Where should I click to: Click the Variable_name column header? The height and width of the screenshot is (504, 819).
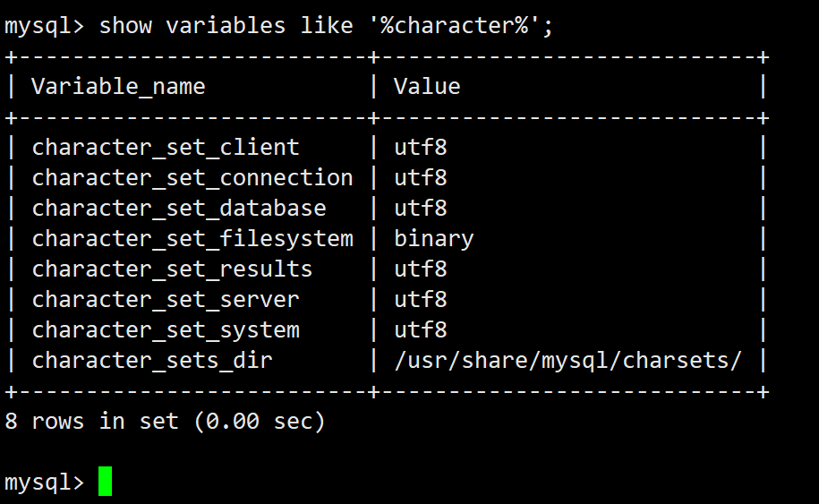(x=118, y=87)
